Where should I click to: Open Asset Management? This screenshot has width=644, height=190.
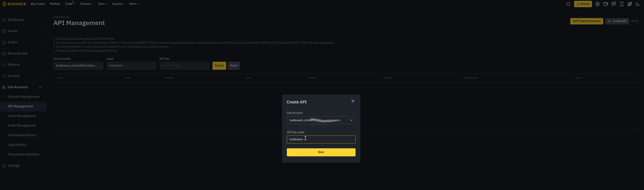(24, 116)
